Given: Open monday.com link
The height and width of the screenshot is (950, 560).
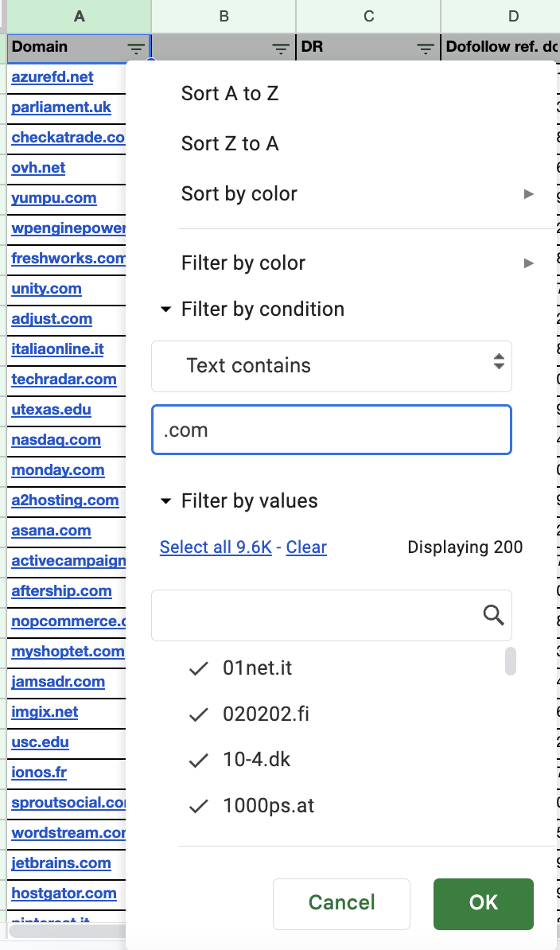Looking at the screenshot, I should click(58, 470).
